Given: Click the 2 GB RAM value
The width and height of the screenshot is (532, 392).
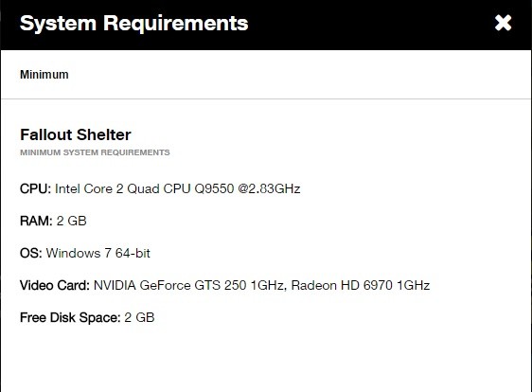Looking at the screenshot, I should [x=72, y=221].
